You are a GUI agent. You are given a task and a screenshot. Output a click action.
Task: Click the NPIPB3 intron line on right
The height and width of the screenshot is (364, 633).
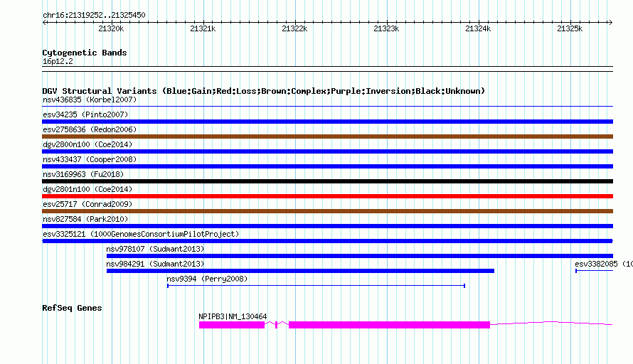point(551,323)
